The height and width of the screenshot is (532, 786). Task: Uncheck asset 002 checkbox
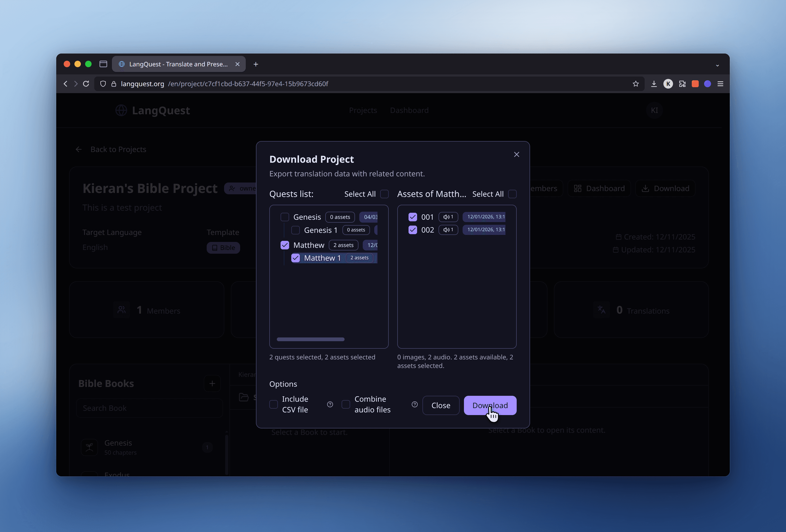pyautogui.click(x=413, y=230)
